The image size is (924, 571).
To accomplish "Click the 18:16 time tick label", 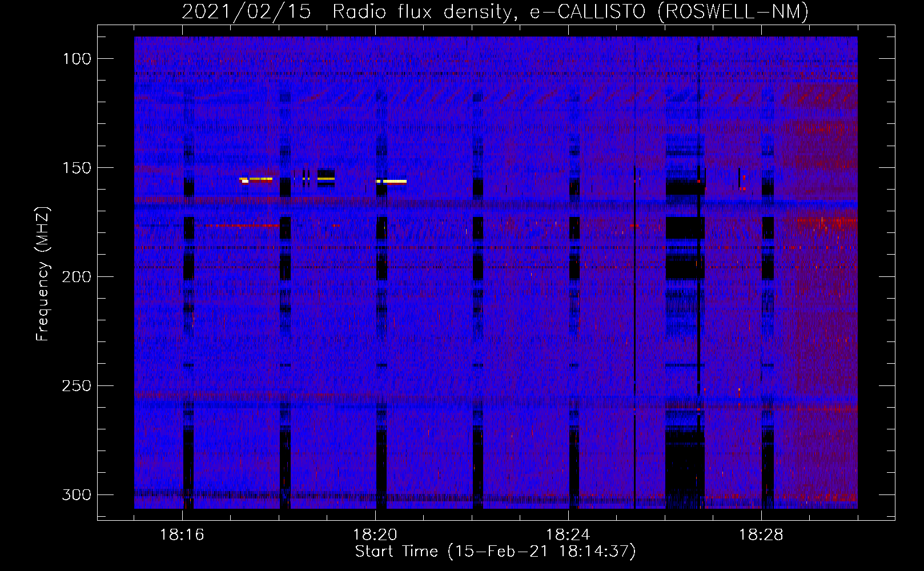I will pyautogui.click(x=182, y=535).
